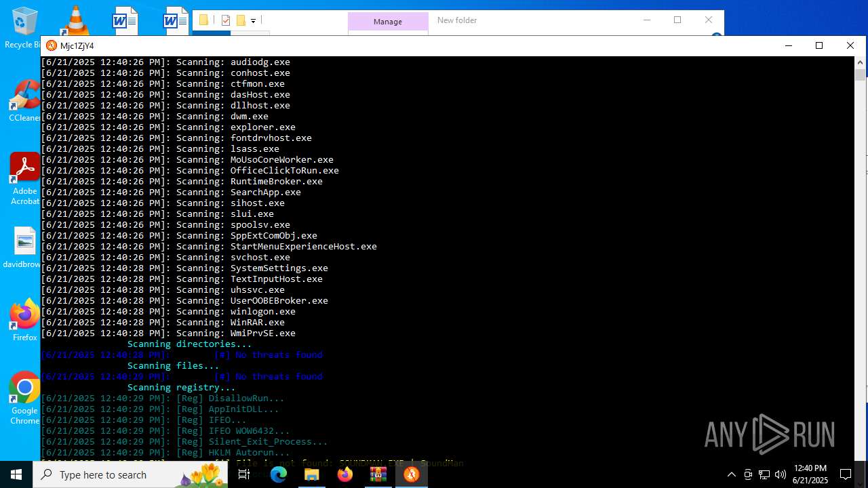Click the '[Reg] IFEO WOW6432...' line
The height and width of the screenshot is (488, 868).
click(165, 430)
